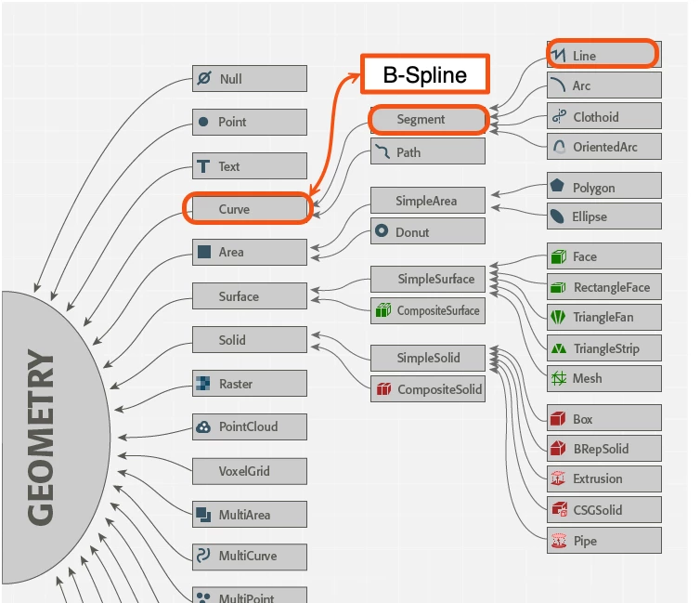
Task: Click the 'RectangleFace' label text
Action: [x=612, y=287]
